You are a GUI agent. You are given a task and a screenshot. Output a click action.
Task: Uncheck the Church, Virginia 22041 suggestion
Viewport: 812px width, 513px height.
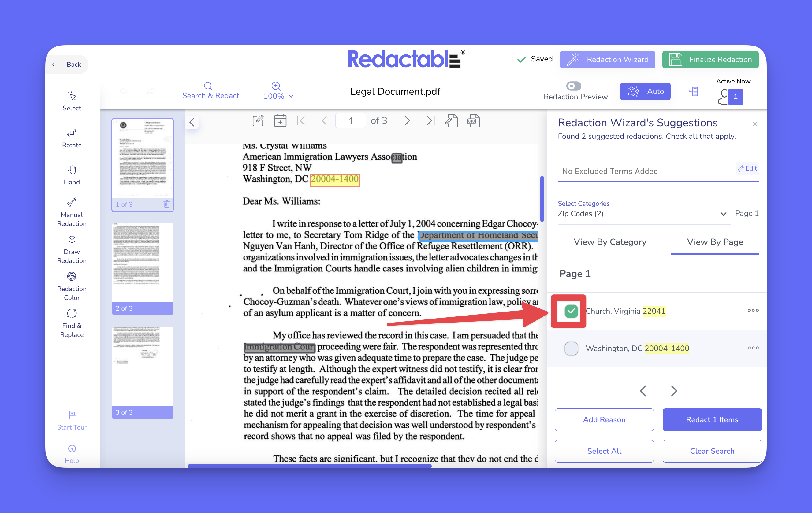(571, 311)
